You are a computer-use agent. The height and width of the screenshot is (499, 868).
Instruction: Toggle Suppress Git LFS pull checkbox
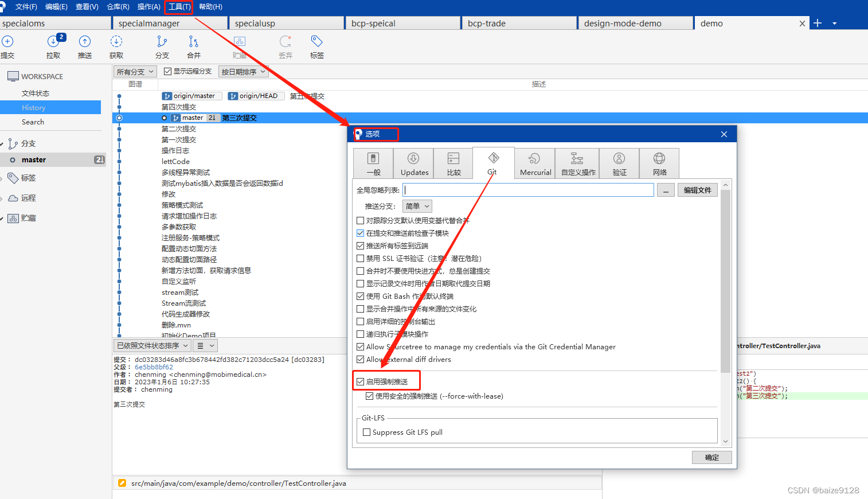[x=367, y=432]
